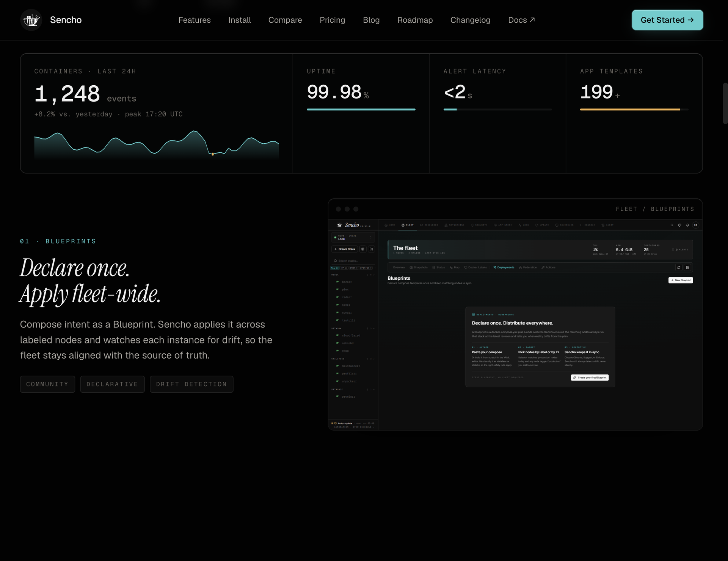Collapse the Utilities stack group
Image resolution: width=728 pixels, height=561 pixels.
373,359
